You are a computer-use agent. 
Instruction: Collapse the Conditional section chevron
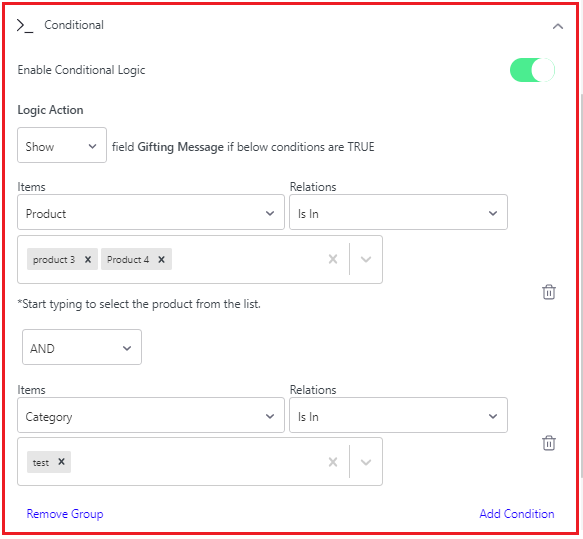coord(558,26)
